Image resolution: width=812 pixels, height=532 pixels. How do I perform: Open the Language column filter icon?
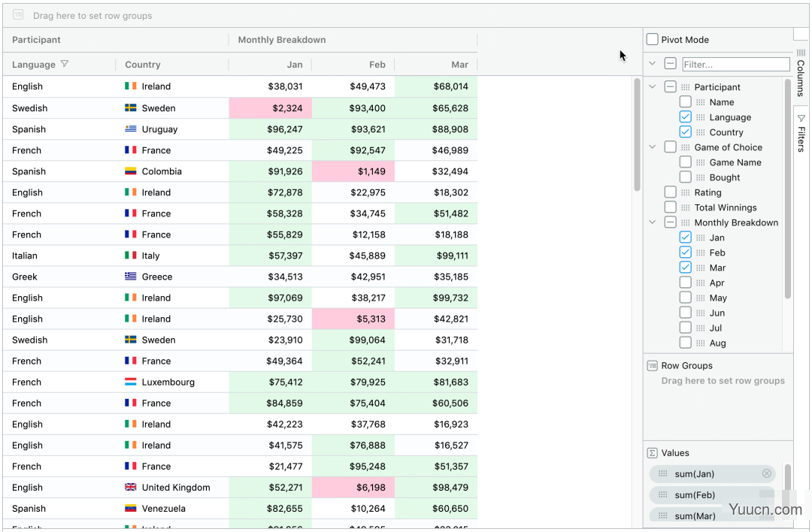point(65,64)
